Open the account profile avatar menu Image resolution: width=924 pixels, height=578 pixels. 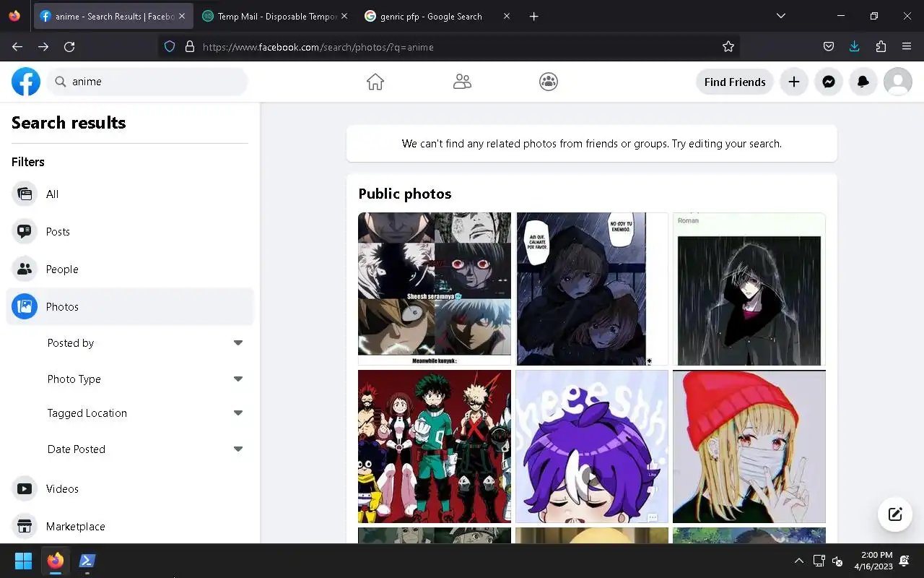(898, 82)
